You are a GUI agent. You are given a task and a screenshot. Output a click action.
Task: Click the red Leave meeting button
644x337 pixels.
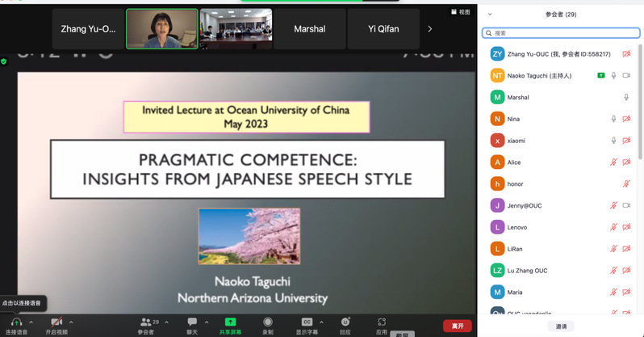pos(457,326)
